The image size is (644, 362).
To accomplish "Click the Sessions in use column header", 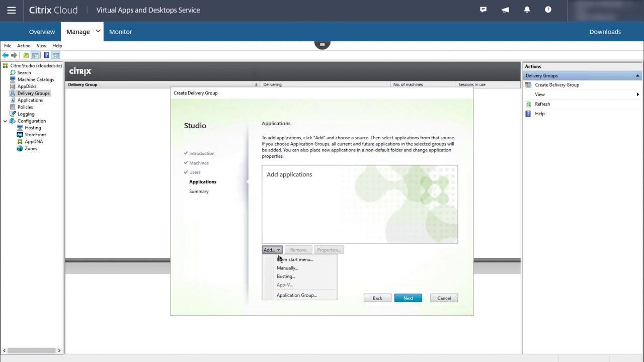I will tap(488, 84).
